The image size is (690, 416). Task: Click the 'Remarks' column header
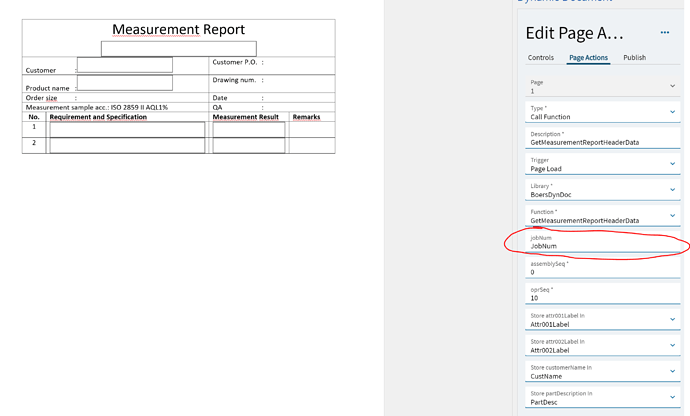pyautogui.click(x=306, y=117)
